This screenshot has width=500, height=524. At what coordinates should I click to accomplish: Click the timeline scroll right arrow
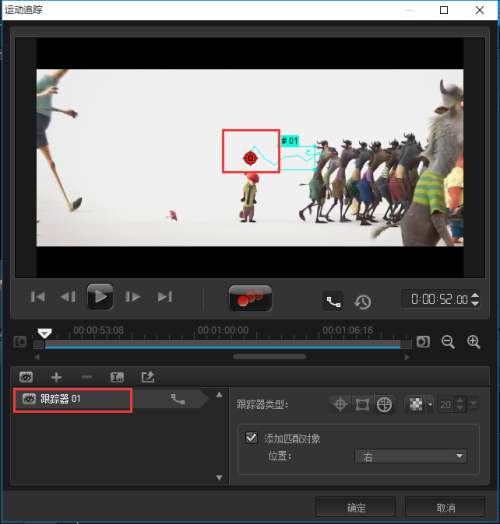click(x=407, y=357)
